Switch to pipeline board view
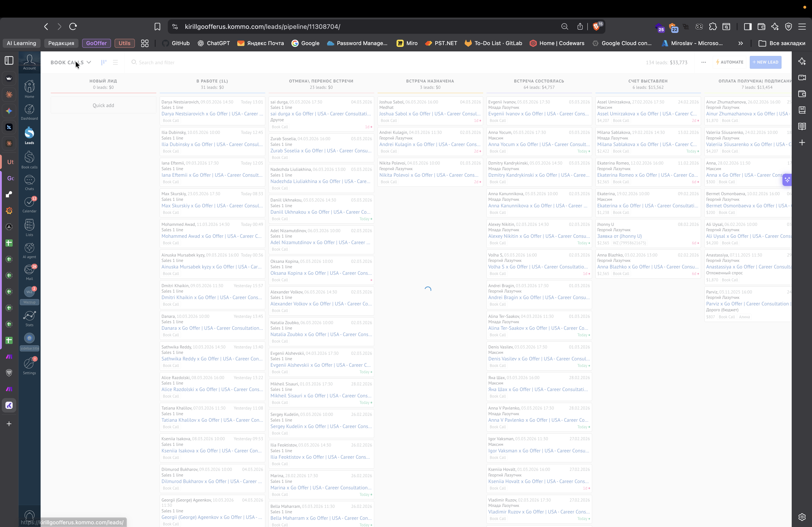This screenshot has width=812, height=527. coord(104,62)
